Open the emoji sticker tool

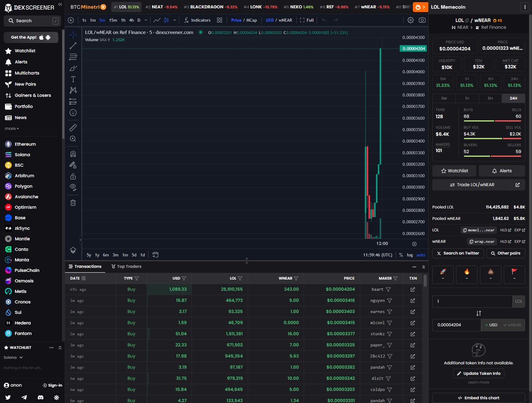[73, 113]
